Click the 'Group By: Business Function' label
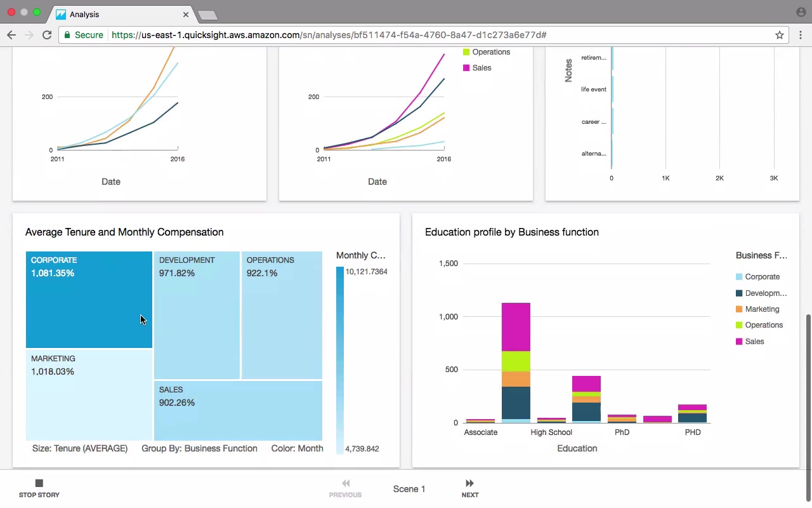The image size is (812, 508). coord(199,448)
